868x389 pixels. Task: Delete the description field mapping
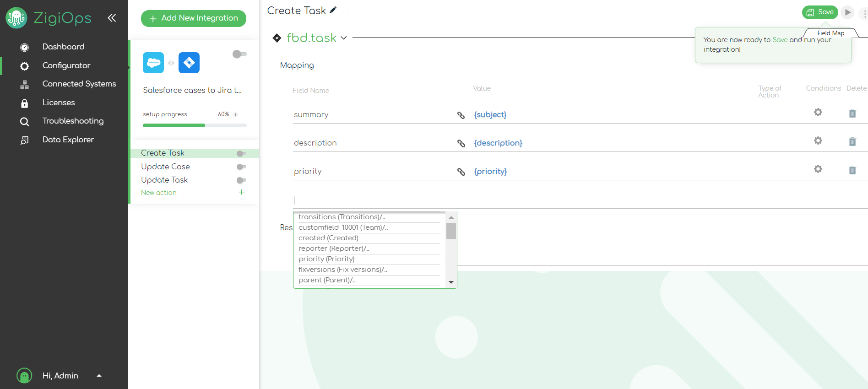click(x=852, y=141)
